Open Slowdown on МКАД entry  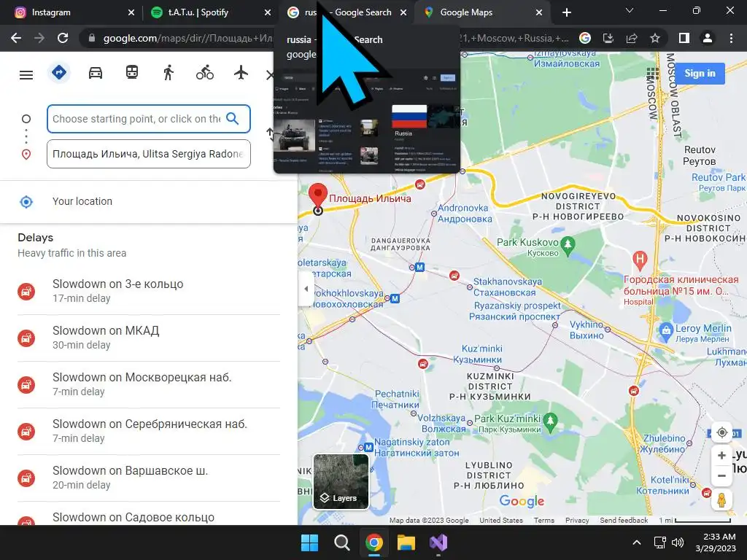[x=149, y=338]
